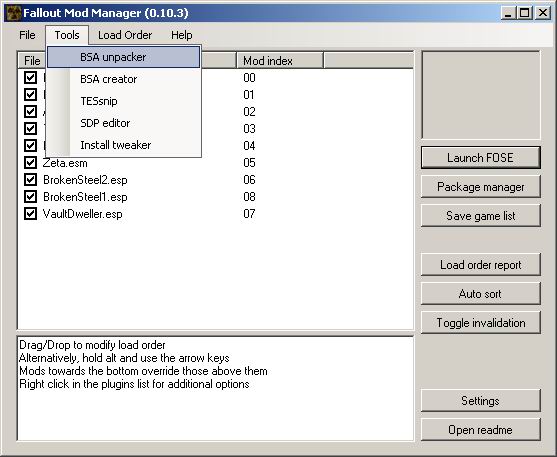Maximize the Fallout Mod Manager window
The height and width of the screenshot is (457, 557).
point(524,13)
